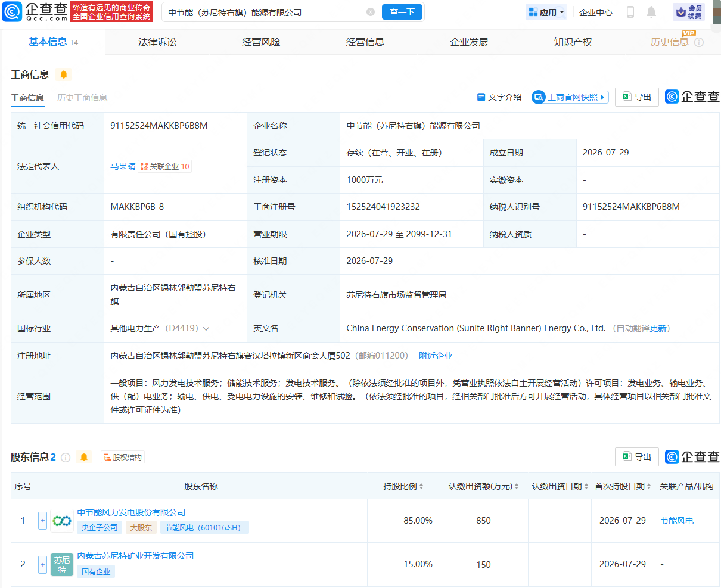Open notifications bell in top header
This screenshot has height=588, width=721.
point(651,12)
